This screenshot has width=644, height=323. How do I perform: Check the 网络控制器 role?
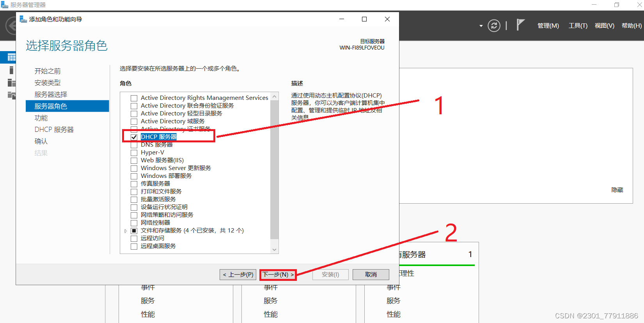click(134, 223)
